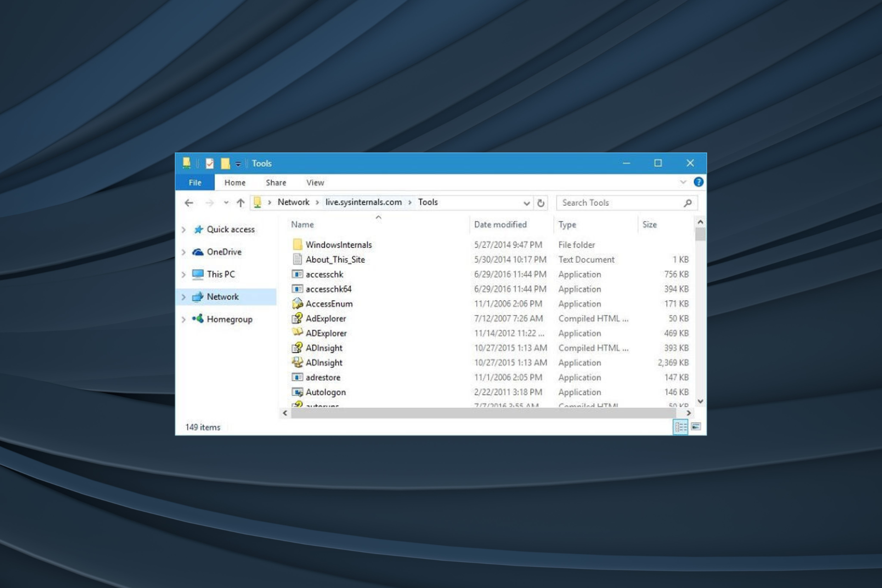Switch to the View ribbon tab
This screenshot has height=588, width=882.
[x=315, y=182]
